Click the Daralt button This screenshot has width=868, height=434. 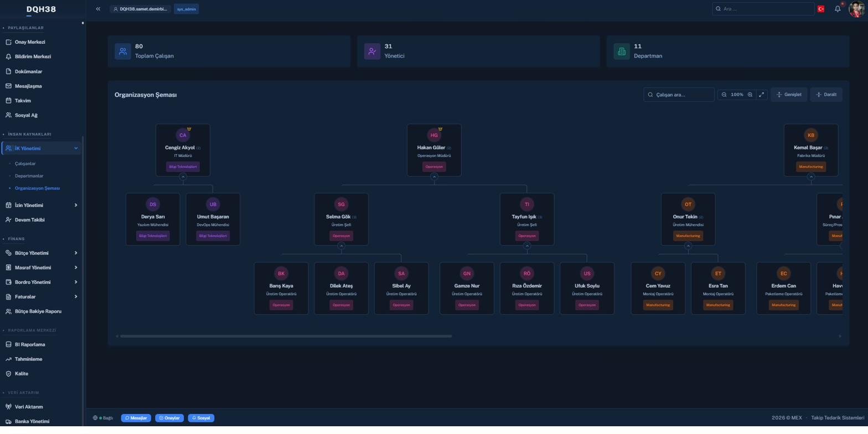click(826, 95)
